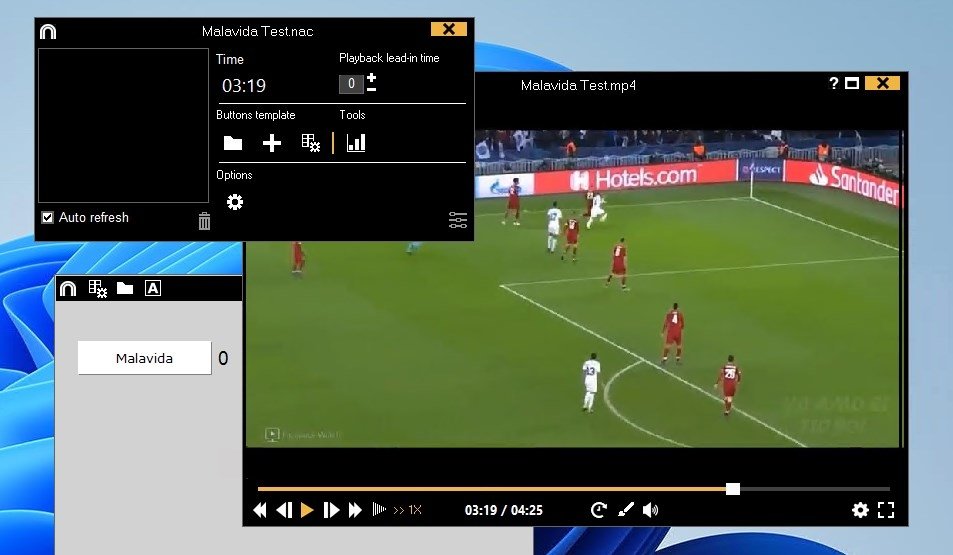Screen dimensions: 953x555
Task: Click the trash icon below the preview box
Action: 204,221
